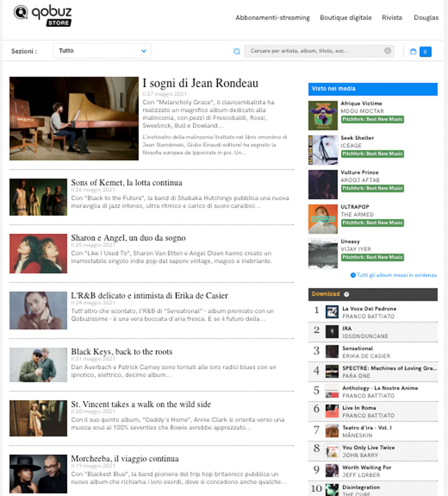Open Morcheeba, il viaggio continua article
Viewport: 448px width, 496px height.
point(125,459)
